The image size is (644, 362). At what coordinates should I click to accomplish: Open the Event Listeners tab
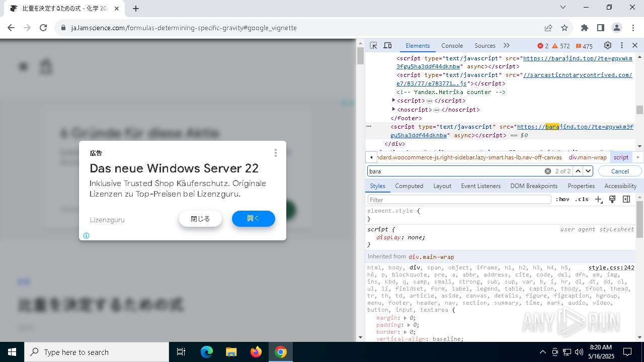point(480,186)
